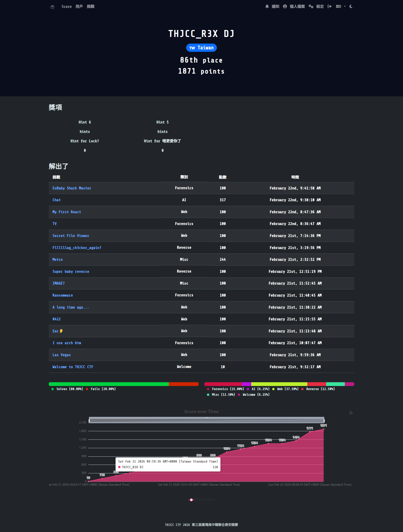Click the Welcome to THJCC CTF link

pos(73,367)
